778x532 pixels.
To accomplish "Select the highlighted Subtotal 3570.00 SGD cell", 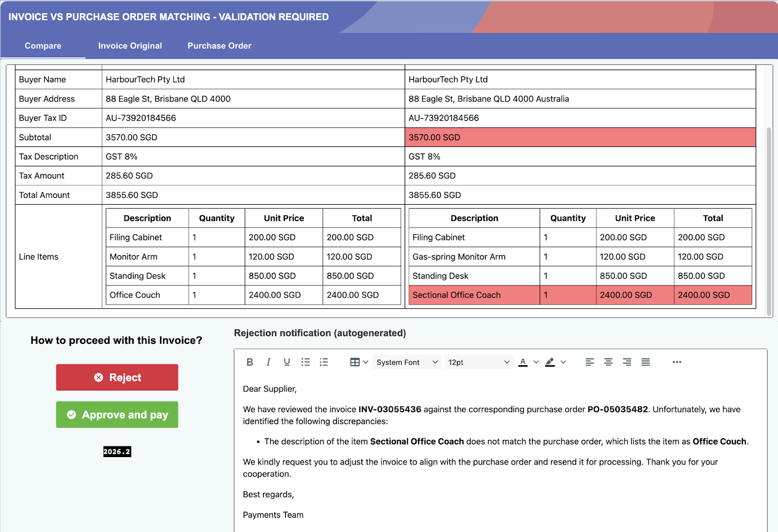I will tap(580, 137).
